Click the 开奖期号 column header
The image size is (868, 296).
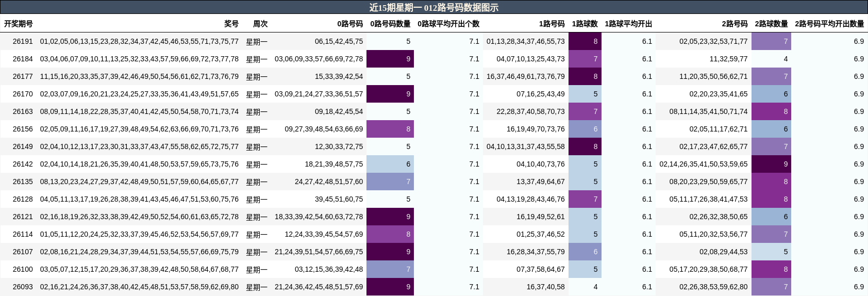click(x=19, y=24)
